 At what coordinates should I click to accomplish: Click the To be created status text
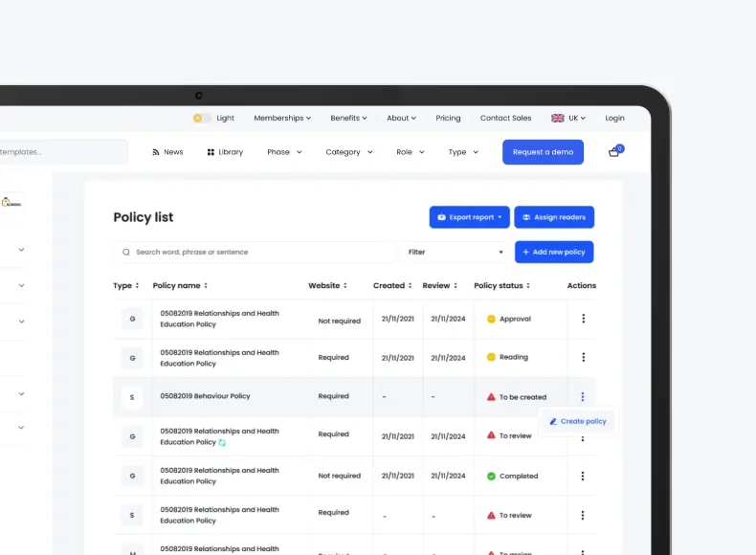click(523, 397)
